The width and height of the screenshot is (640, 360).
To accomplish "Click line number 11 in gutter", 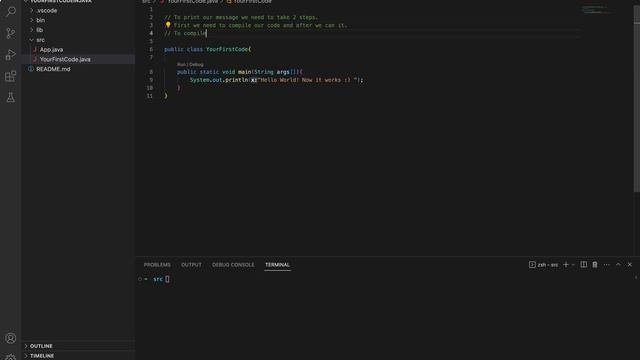I will pyautogui.click(x=150, y=96).
